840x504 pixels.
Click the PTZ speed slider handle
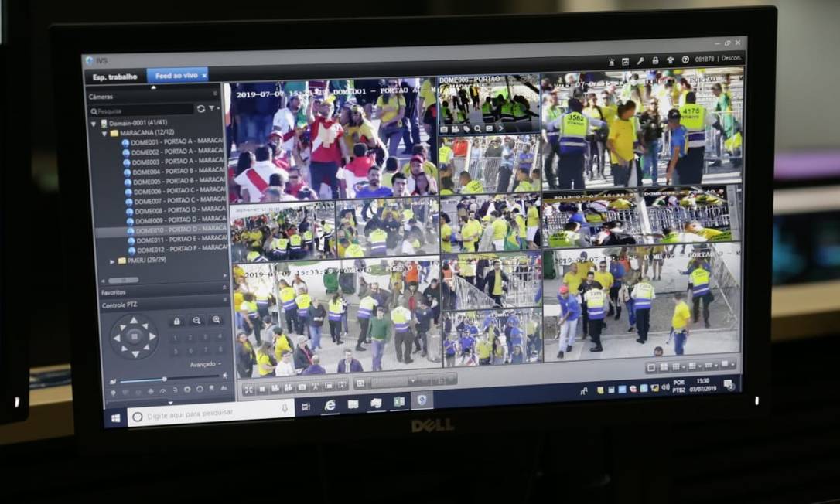(x=164, y=380)
